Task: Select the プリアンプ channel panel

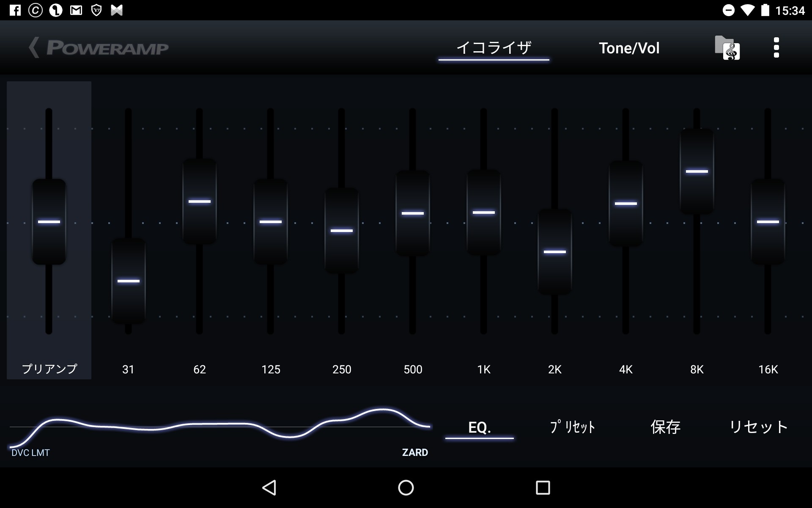Action: [49, 368]
